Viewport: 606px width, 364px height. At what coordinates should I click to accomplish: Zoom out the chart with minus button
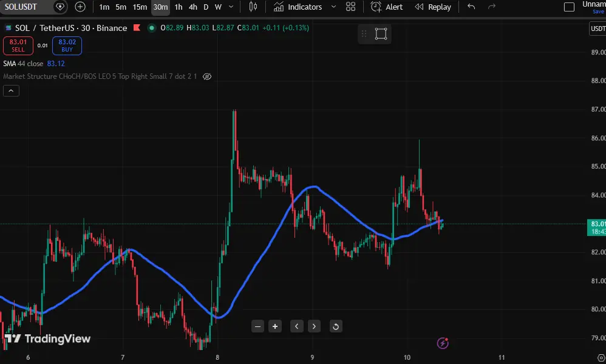coord(258,326)
